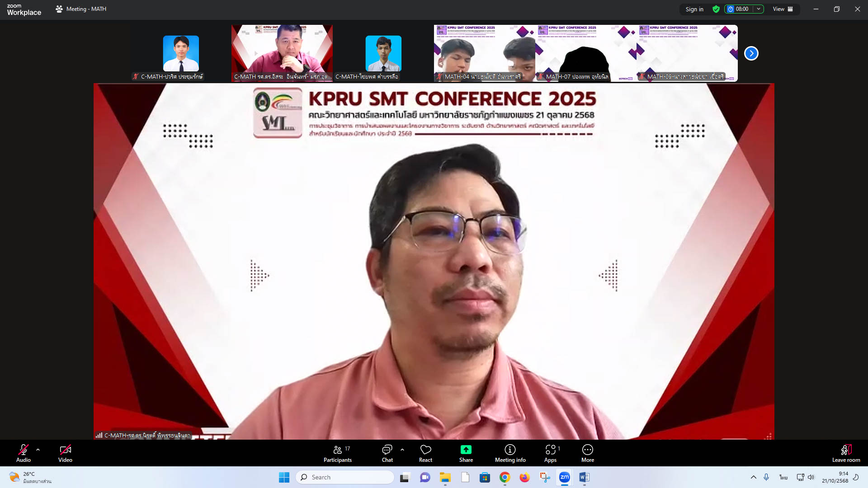
Task: Click the Sign in button
Action: tap(694, 9)
